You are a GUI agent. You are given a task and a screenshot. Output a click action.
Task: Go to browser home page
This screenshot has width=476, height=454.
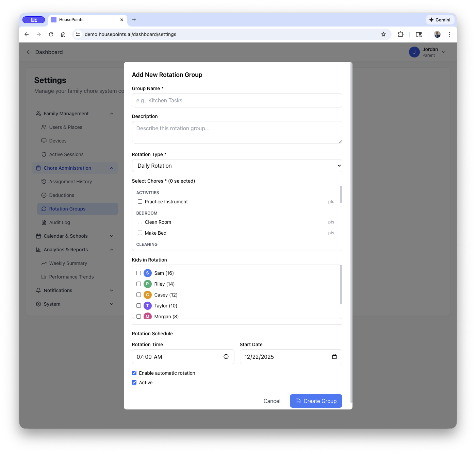(x=63, y=34)
